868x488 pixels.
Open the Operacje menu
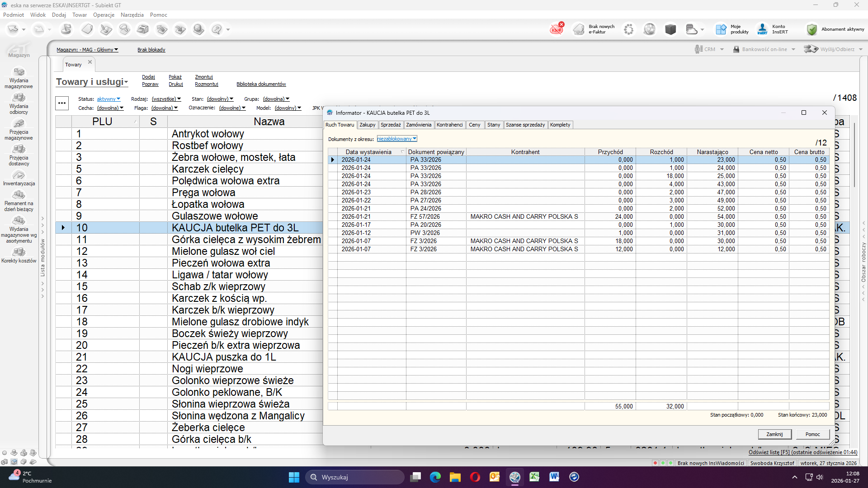click(104, 15)
